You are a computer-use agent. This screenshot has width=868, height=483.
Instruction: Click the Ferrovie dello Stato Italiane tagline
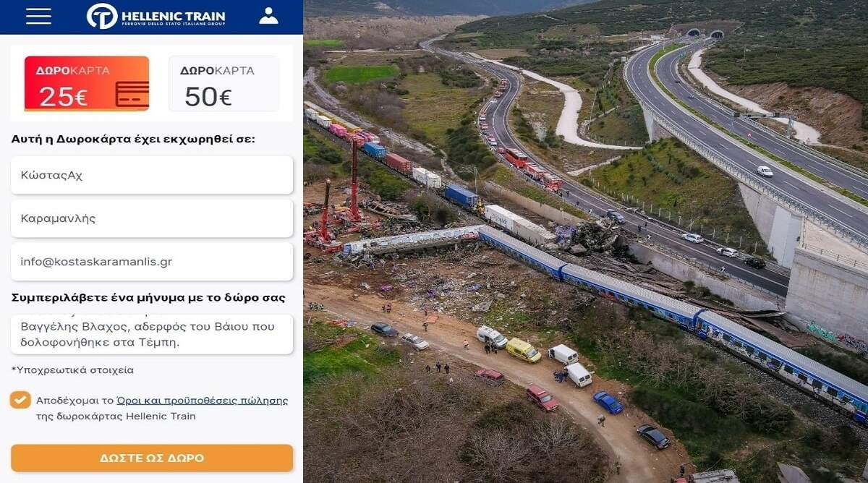coord(174,25)
